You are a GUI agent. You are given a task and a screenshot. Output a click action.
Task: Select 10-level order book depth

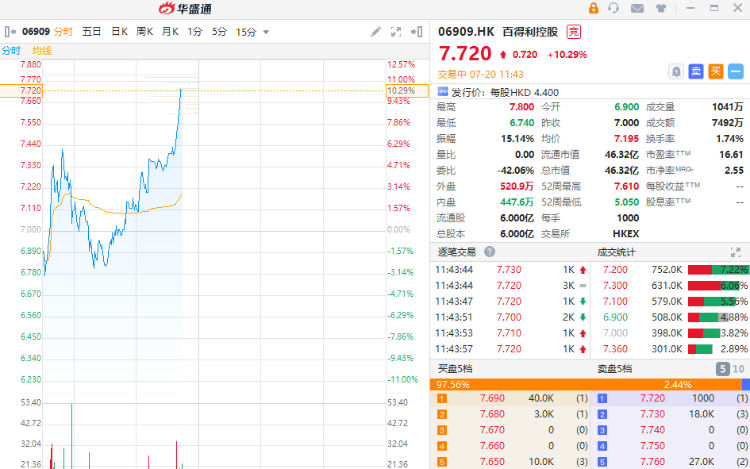739,369
